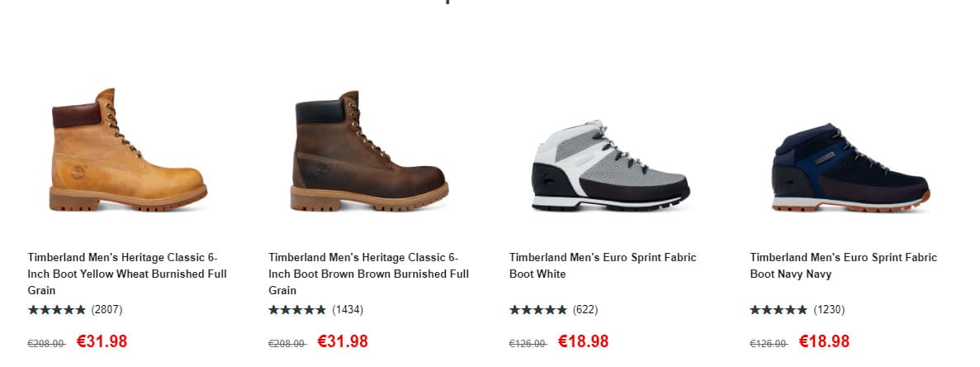The image size is (980, 367).
Task: Click the Heritage Classic Yellow Wheat boot title
Action: 127,274
